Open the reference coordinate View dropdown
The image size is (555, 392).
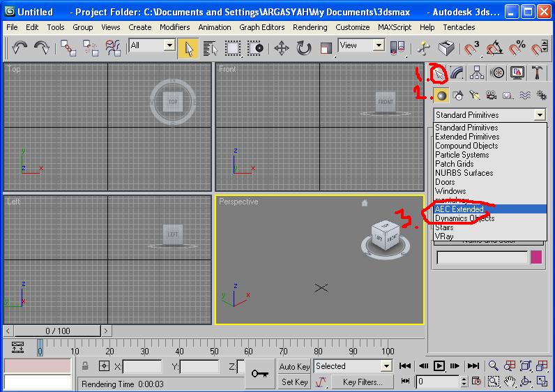379,45
